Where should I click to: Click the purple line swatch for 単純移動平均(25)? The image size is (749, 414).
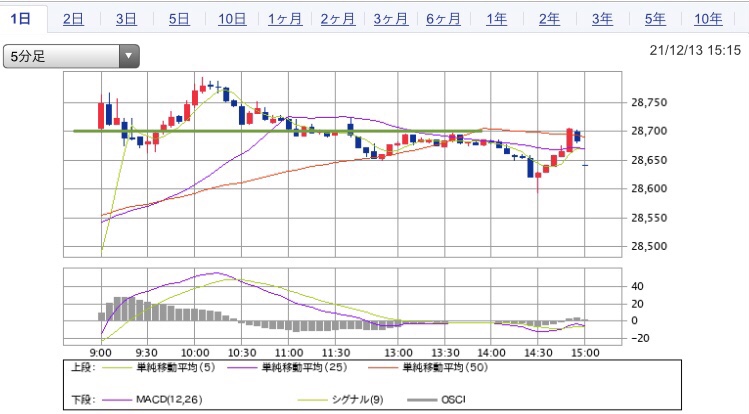(241, 368)
